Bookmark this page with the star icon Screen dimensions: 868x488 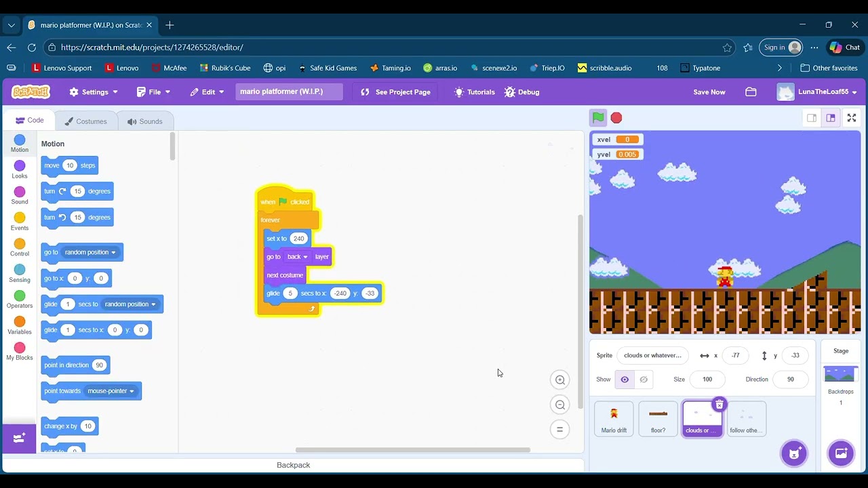727,47
